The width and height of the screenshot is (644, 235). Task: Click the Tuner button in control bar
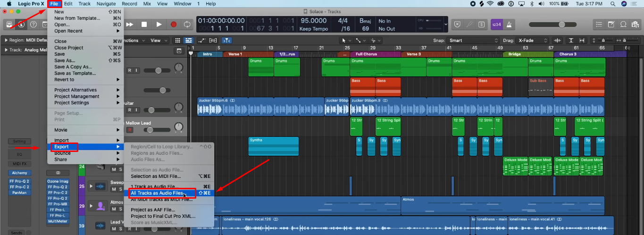click(x=469, y=25)
